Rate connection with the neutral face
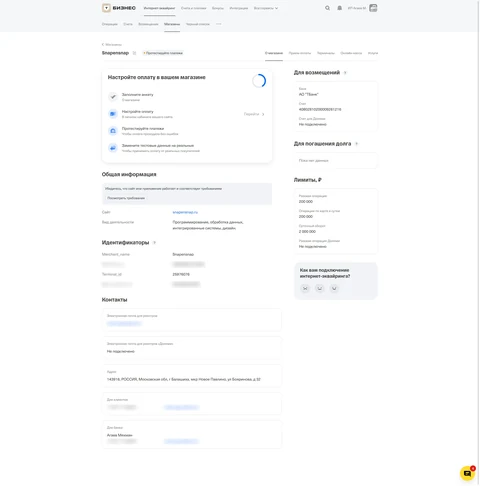This screenshot has width=480, height=486. click(319, 288)
